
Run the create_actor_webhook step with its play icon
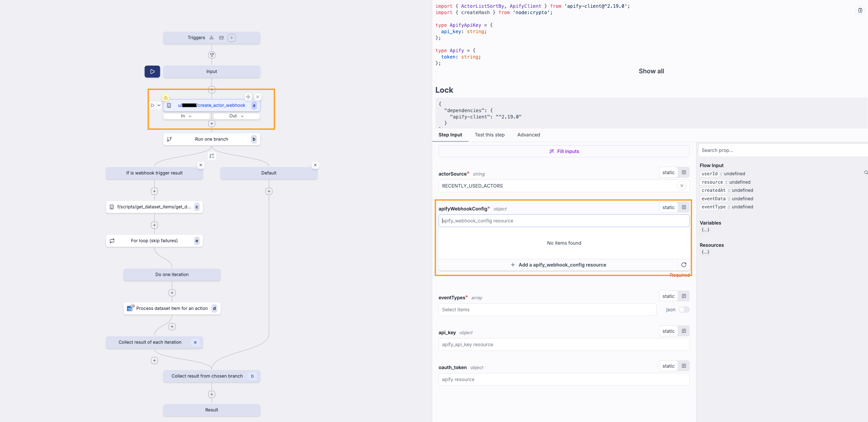coord(152,105)
